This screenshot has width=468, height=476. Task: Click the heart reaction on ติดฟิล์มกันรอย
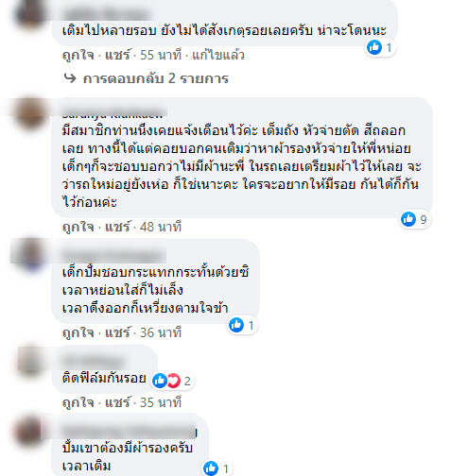(x=174, y=381)
